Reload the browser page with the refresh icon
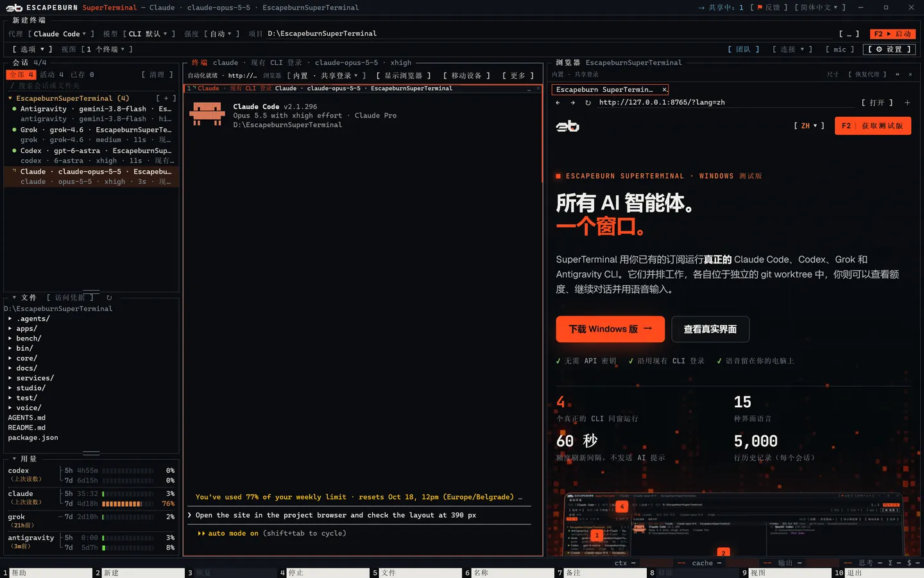Screen dimensions: 924x578 pyautogui.click(x=588, y=103)
